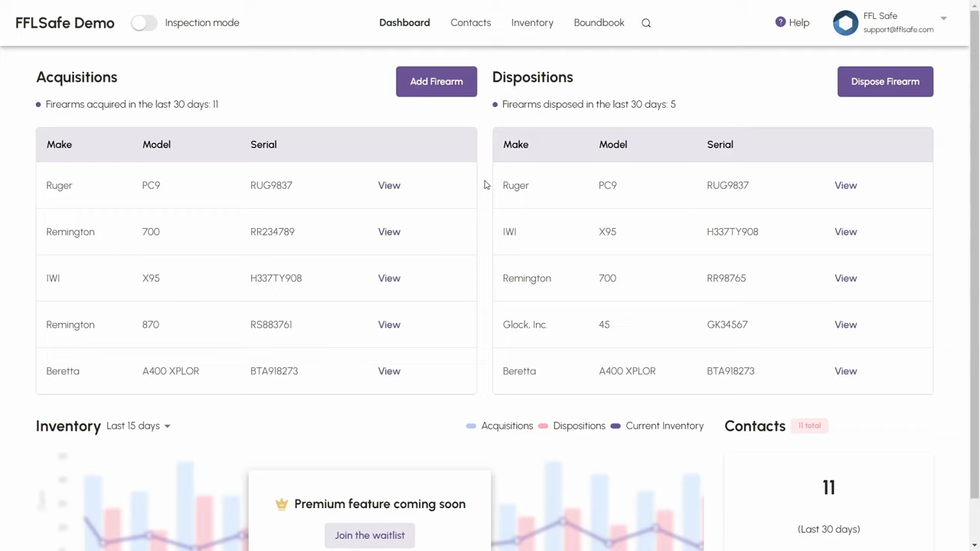The image size is (980, 551).
Task: Click the Dispose Firearm button
Action: coord(885,81)
